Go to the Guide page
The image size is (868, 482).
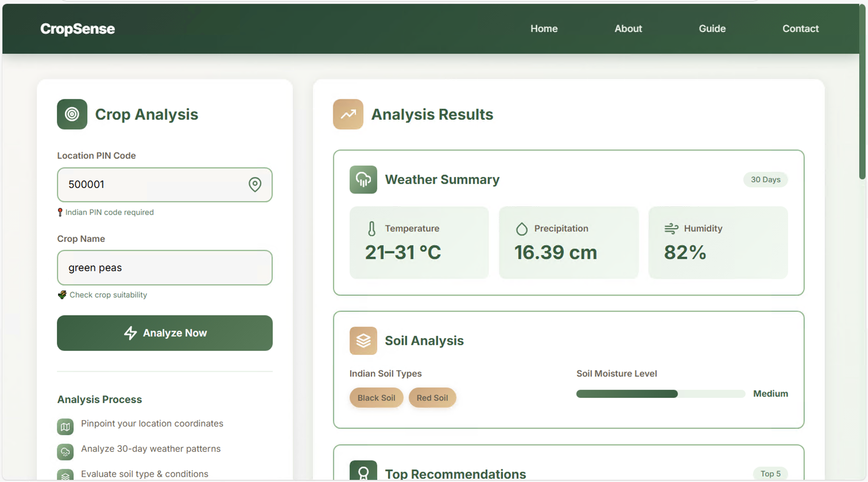[x=712, y=29]
